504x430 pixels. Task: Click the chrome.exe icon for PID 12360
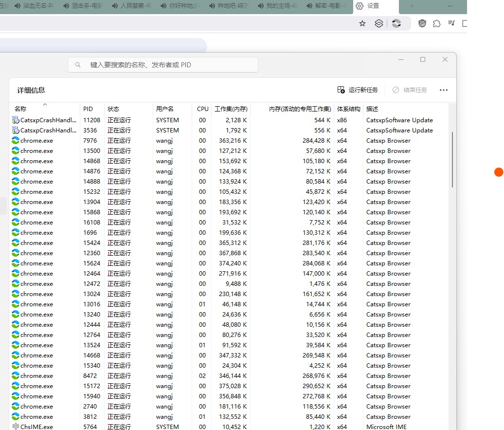[16, 253]
